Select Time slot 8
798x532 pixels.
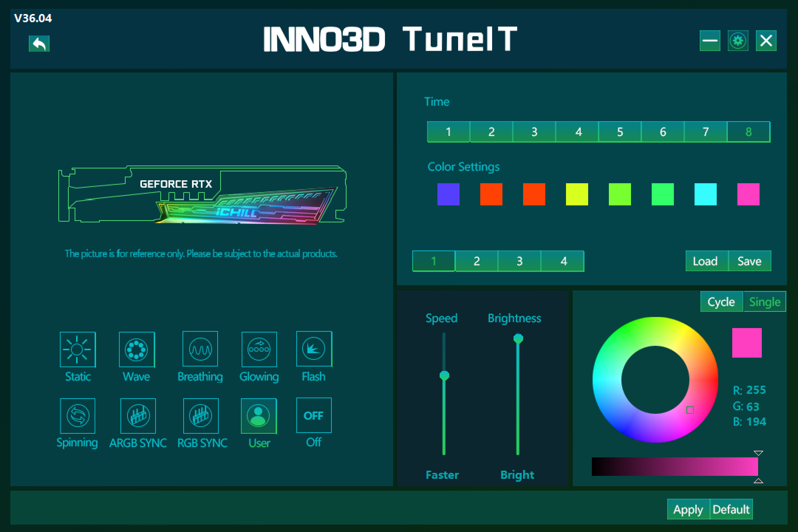748,132
